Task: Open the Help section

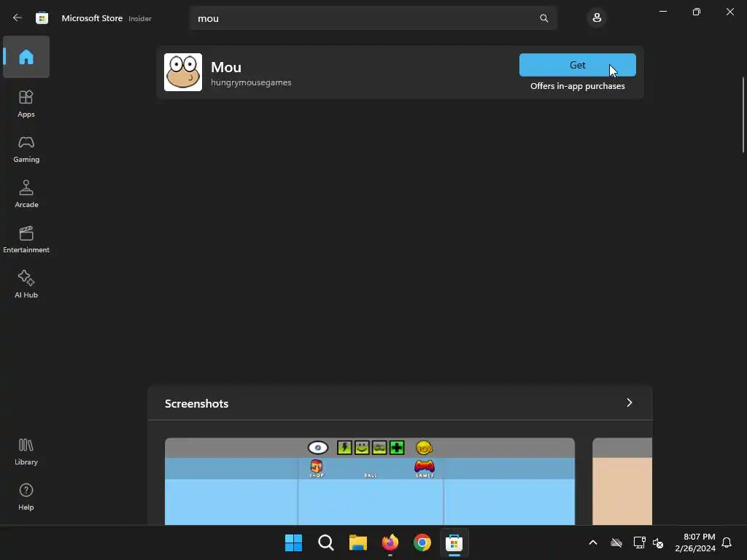Action: [26, 497]
